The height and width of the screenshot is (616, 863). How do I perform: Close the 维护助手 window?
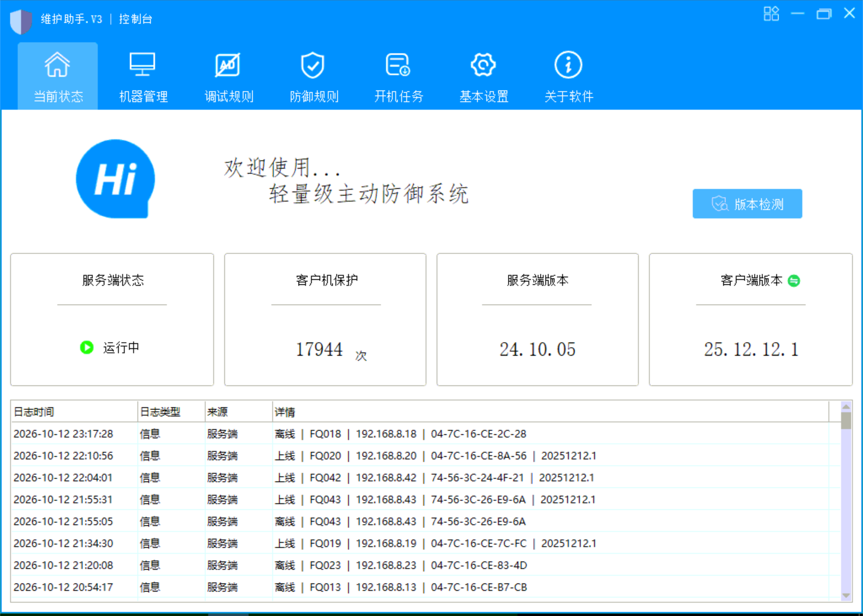[849, 13]
